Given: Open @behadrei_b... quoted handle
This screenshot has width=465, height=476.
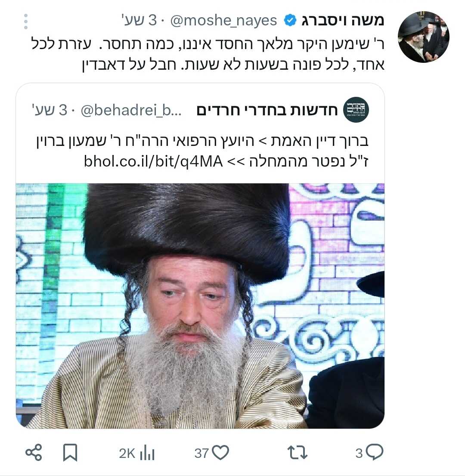Looking at the screenshot, I should tap(131, 110).
